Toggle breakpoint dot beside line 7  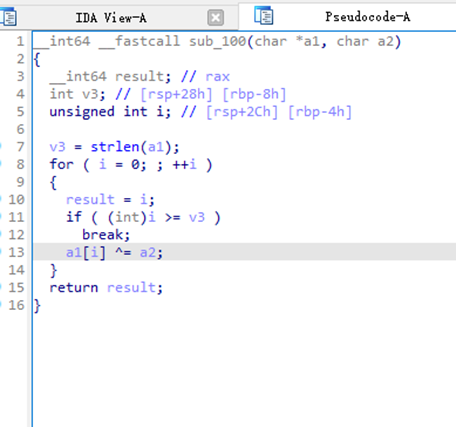tap(0, 146)
